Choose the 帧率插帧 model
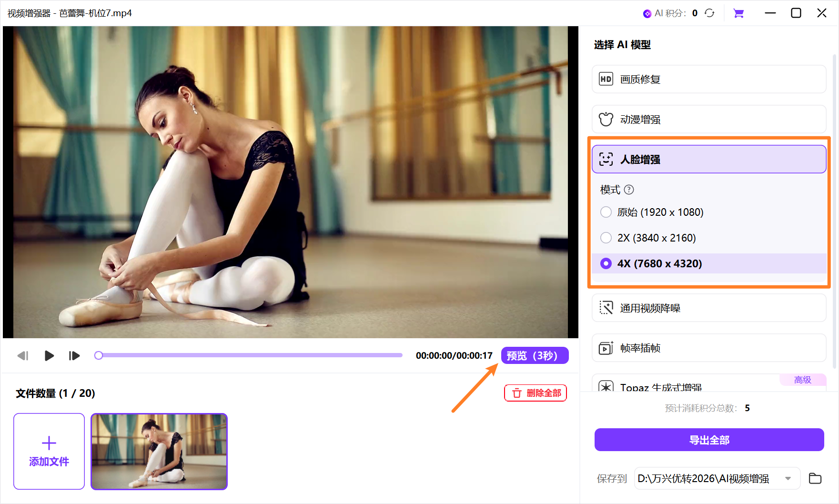The width and height of the screenshot is (839, 504). click(x=708, y=348)
